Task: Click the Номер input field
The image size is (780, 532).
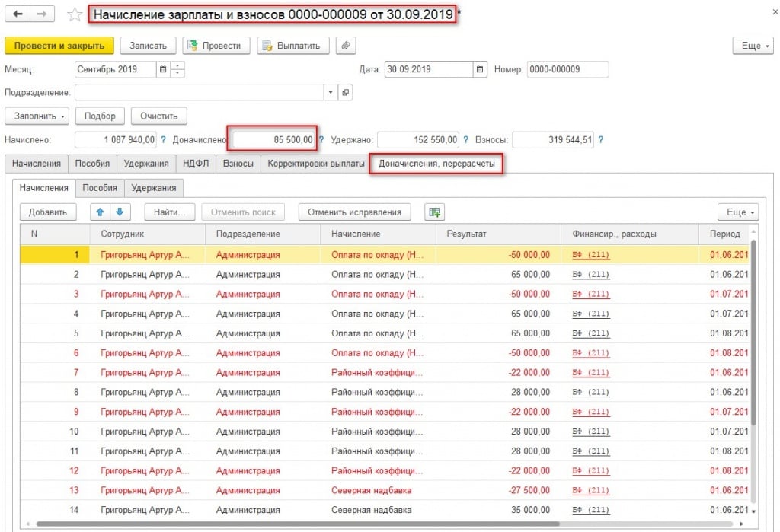Action: [x=567, y=69]
